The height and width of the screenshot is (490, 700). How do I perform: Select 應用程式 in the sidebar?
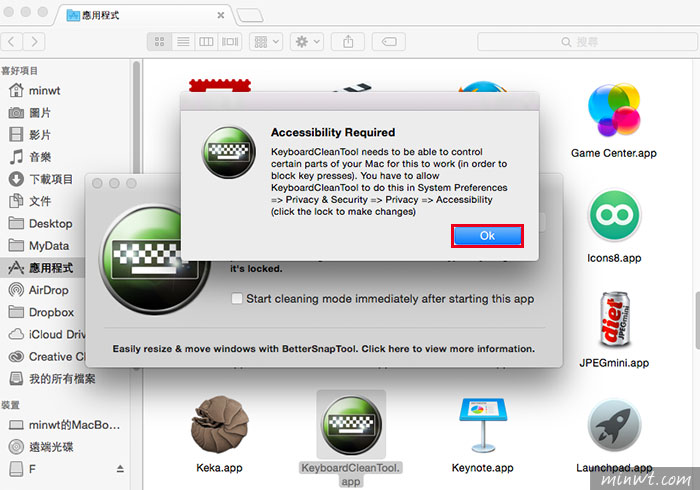(x=42, y=268)
